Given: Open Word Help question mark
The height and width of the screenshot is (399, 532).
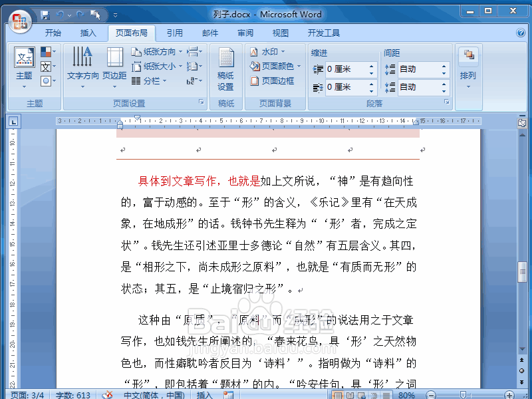Looking at the screenshot, I should coord(521,33).
